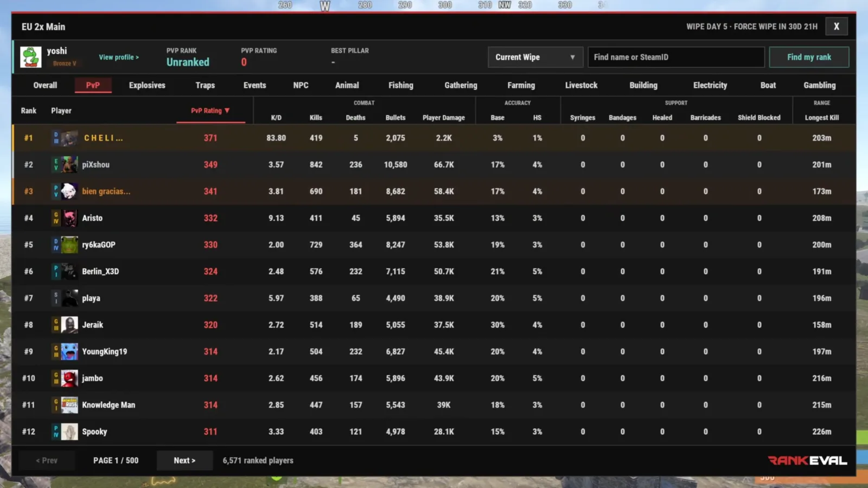
Task: Click the Prev page button
Action: [47, 460]
